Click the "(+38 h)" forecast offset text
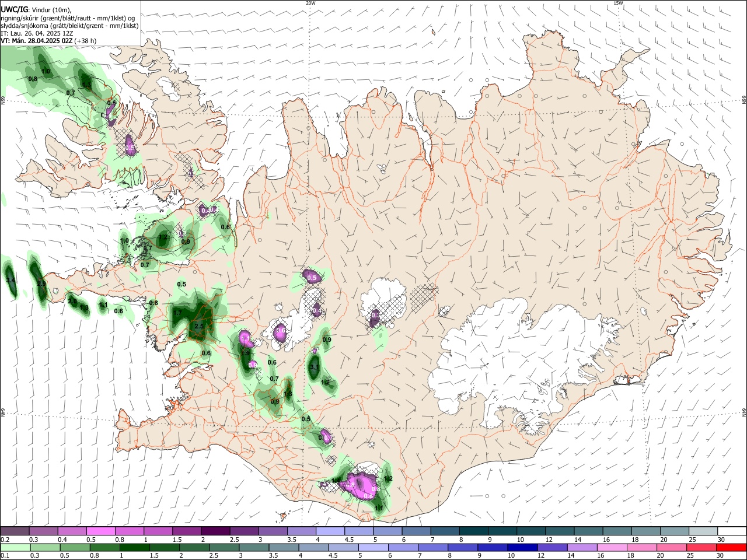 (x=85, y=41)
